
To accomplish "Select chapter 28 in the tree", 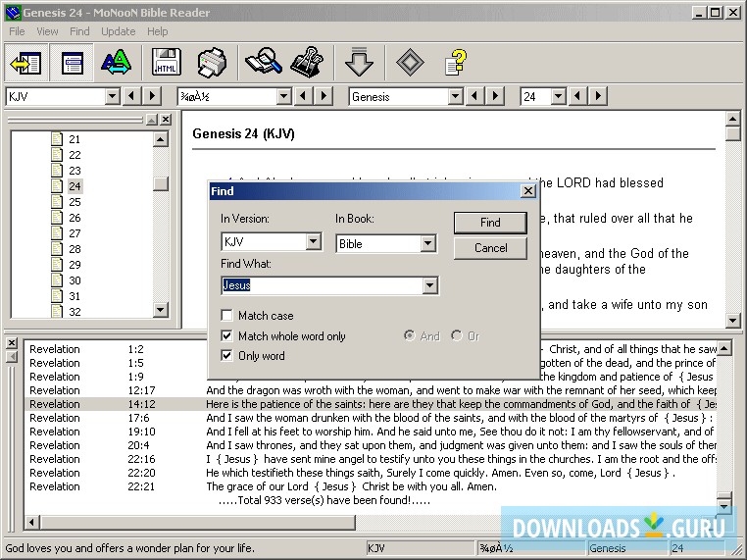I will tap(75, 249).
